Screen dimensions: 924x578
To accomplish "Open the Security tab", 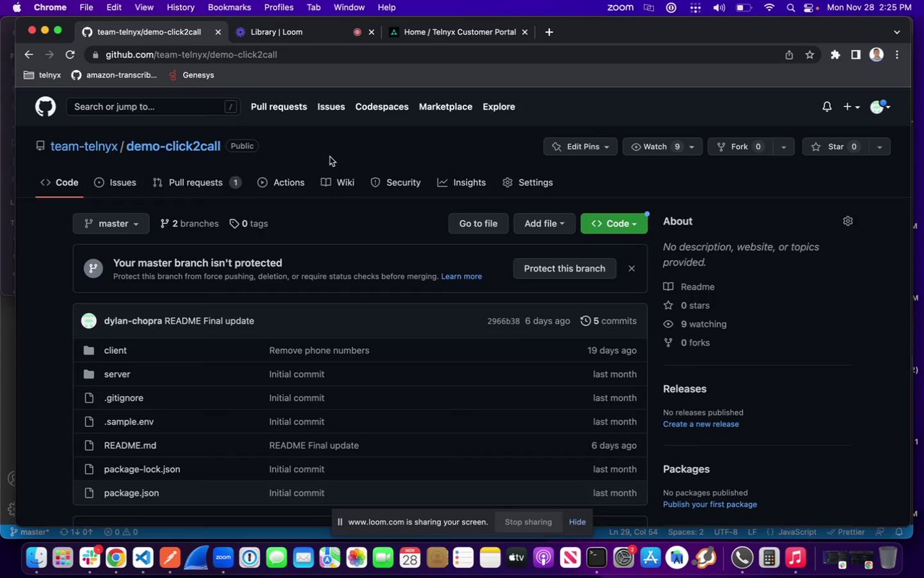I will tap(396, 183).
